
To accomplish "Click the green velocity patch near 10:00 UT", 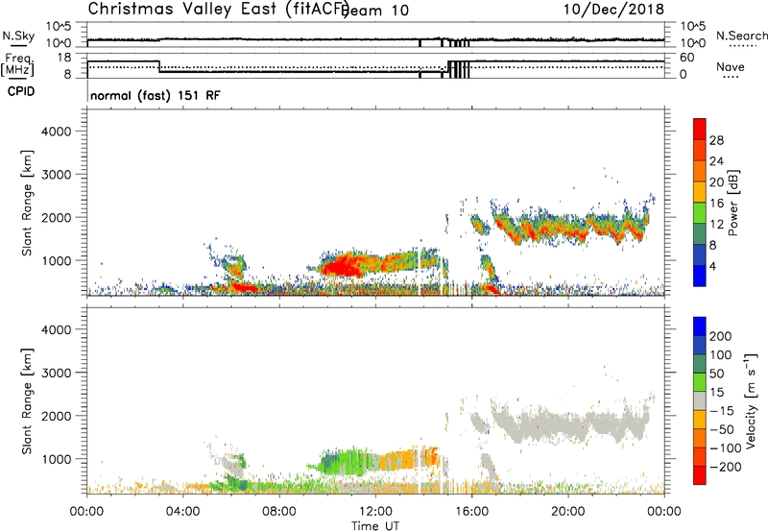I will click(343, 463).
